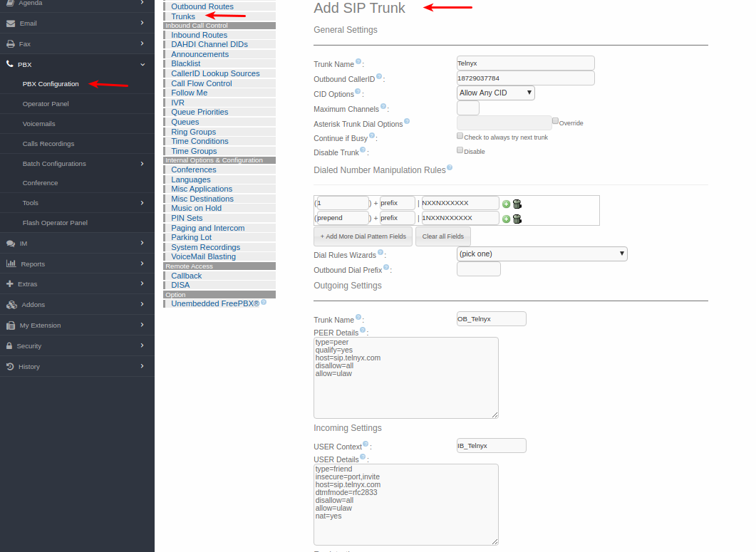Viewport: 756px width, 552px height.
Task: Open help tooltip for PEER Details
Action: (x=363, y=330)
